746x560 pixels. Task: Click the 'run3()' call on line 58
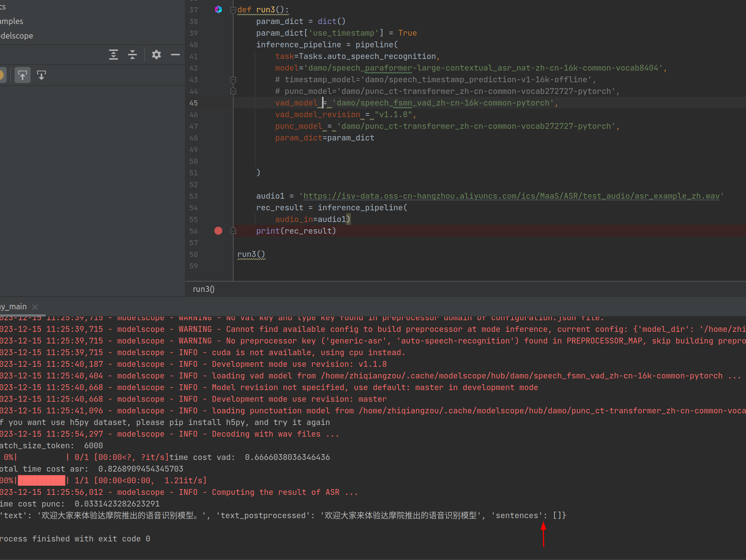tap(251, 254)
